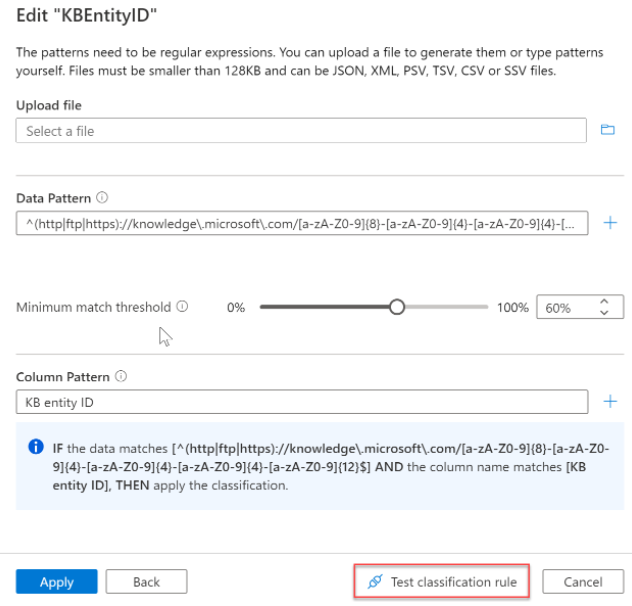Add another column pattern with plus icon
The height and width of the screenshot is (606, 632).
click(611, 402)
